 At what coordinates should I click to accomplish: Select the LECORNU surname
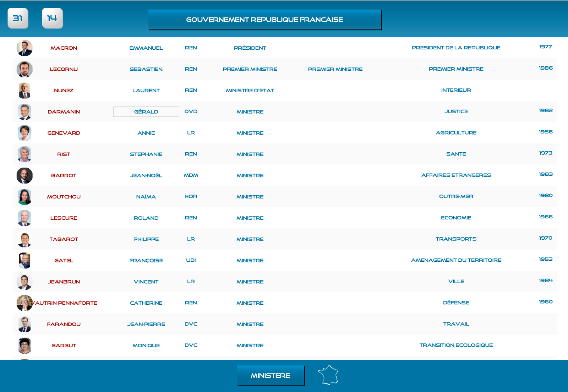[x=64, y=69]
